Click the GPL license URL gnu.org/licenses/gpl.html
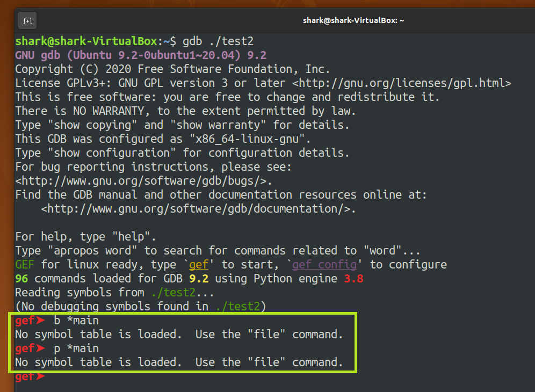Screen dimensions: 535x392 point(402,83)
